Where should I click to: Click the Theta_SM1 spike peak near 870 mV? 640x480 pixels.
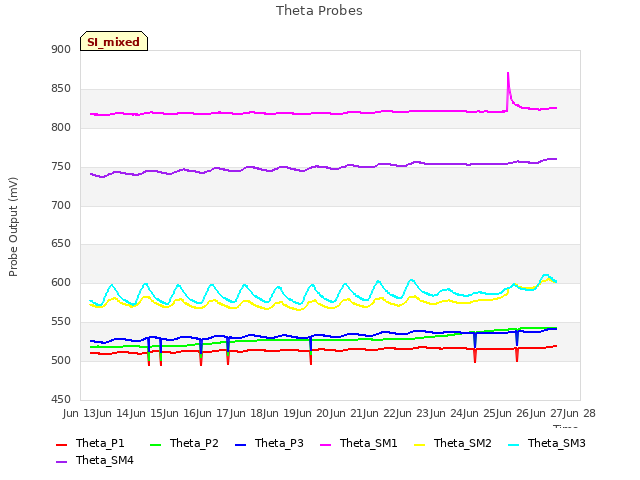(508, 73)
